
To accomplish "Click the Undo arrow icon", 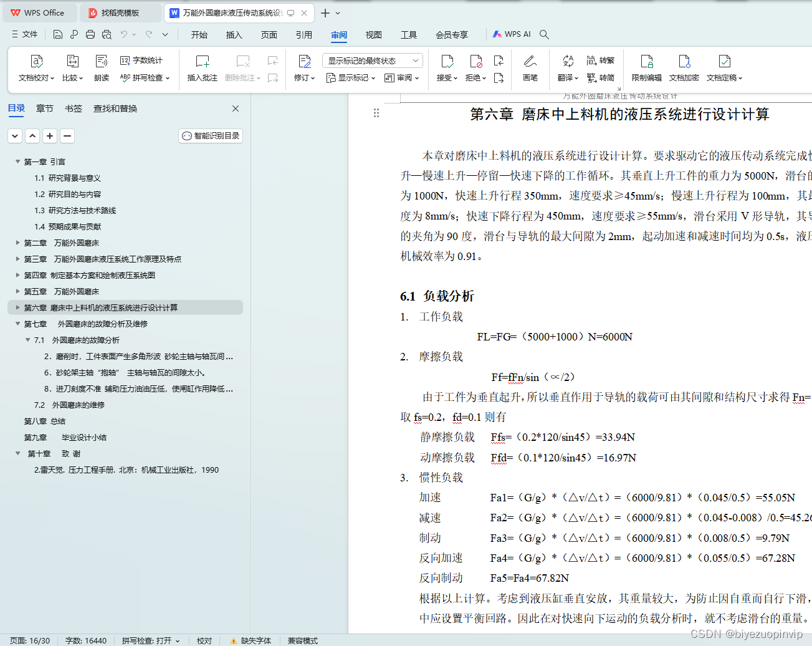I will pos(124,34).
